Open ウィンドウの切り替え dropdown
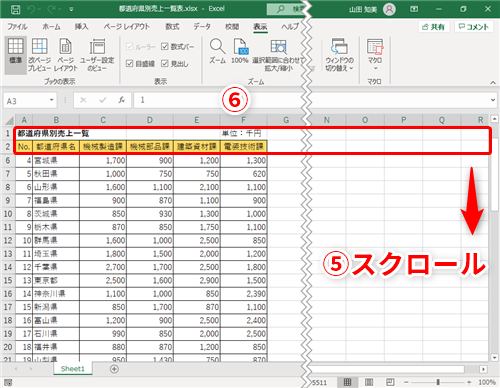 tap(339, 55)
